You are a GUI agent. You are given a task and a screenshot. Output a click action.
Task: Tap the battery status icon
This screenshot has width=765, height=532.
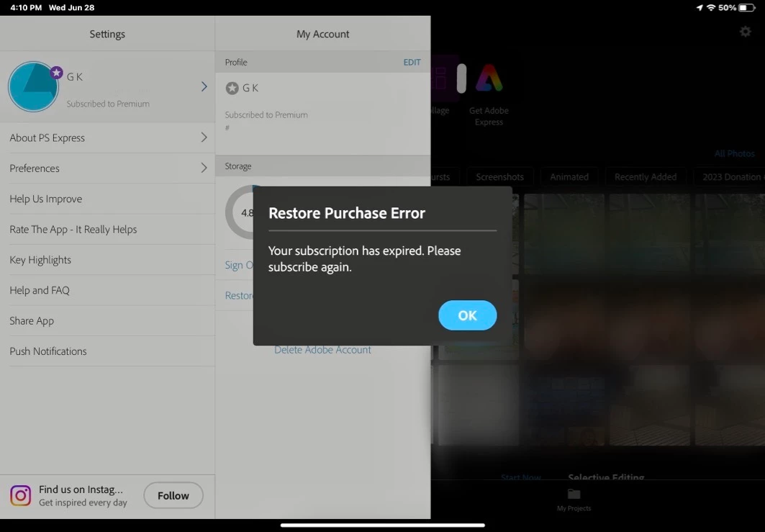click(746, 7)
